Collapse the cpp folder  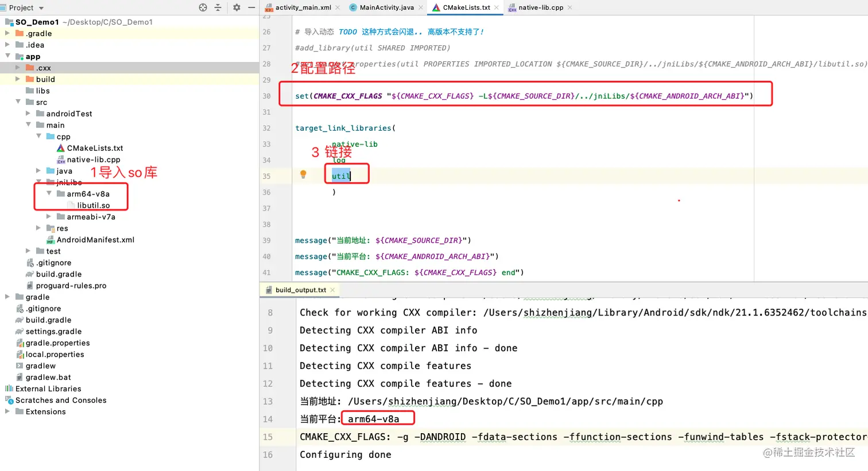click(38, 137)
